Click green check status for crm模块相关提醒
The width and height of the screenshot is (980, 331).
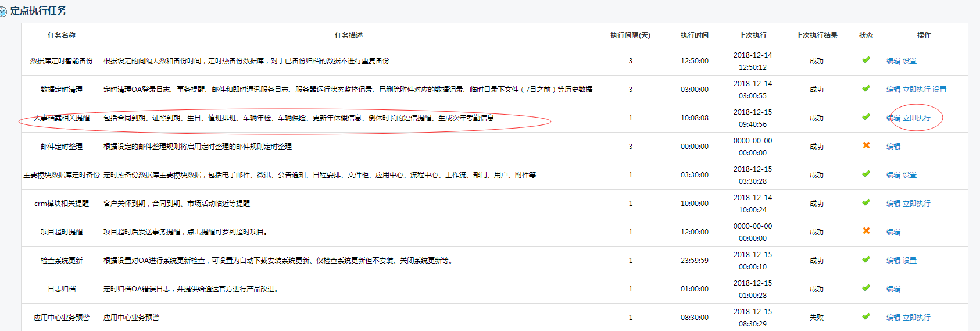pos(866,202)
